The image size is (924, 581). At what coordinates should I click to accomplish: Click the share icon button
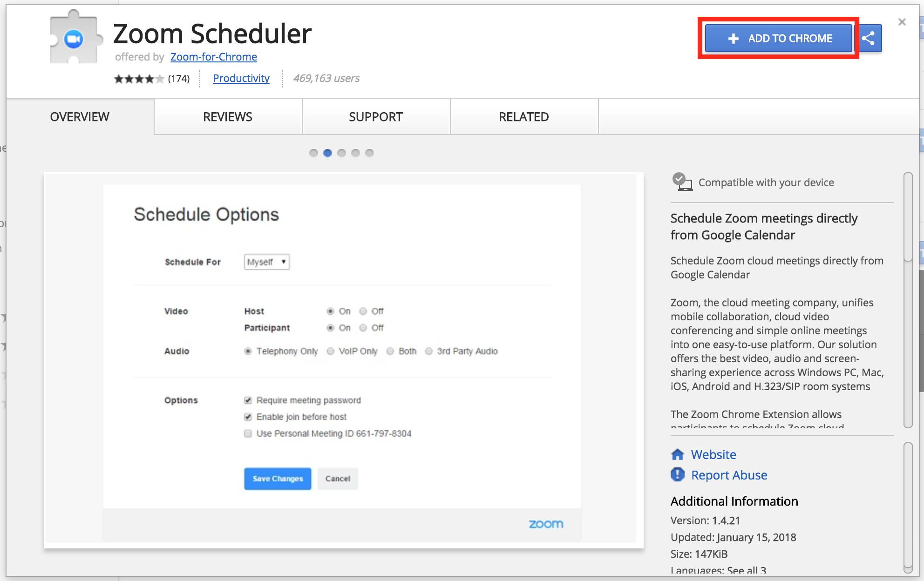point(868,38)
